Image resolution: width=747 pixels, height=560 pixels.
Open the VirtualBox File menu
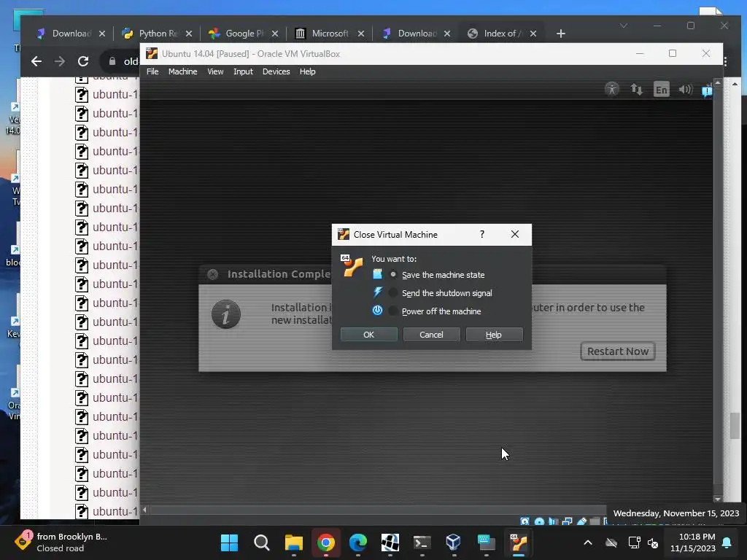point(152,71)
